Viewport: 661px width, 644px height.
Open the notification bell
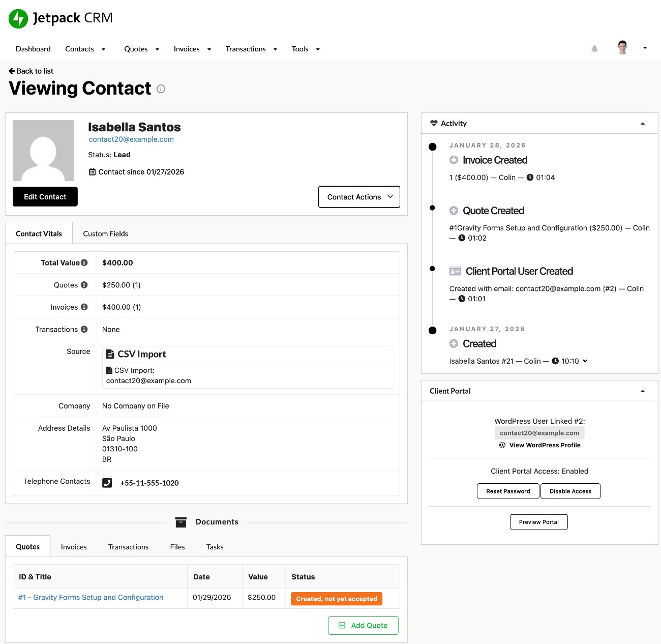pos(594,49)
